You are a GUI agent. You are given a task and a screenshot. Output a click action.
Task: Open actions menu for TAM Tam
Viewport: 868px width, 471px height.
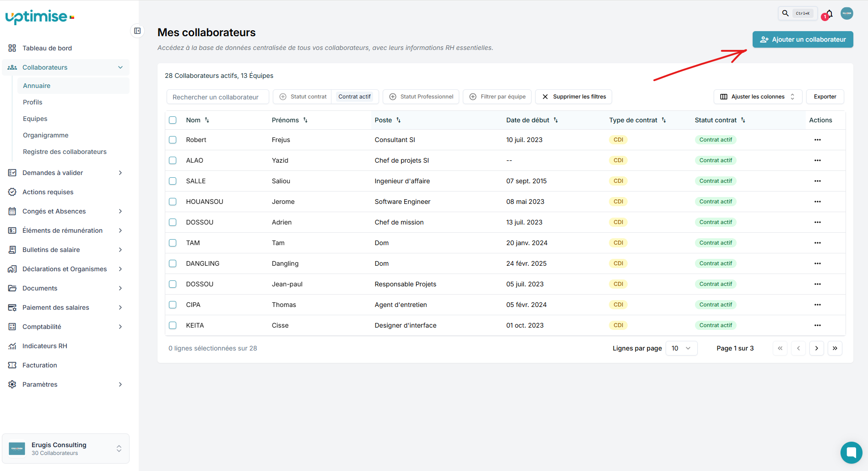818,243
